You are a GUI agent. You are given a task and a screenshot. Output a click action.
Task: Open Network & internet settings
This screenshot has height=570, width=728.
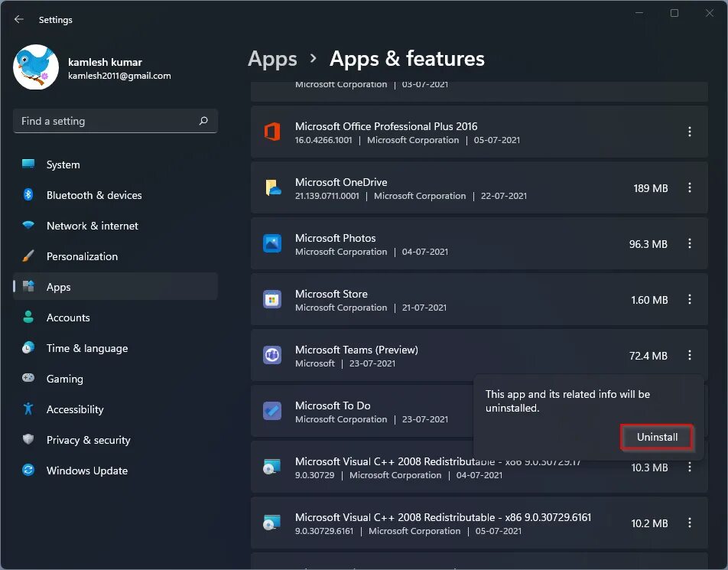[x=115, y=226]
